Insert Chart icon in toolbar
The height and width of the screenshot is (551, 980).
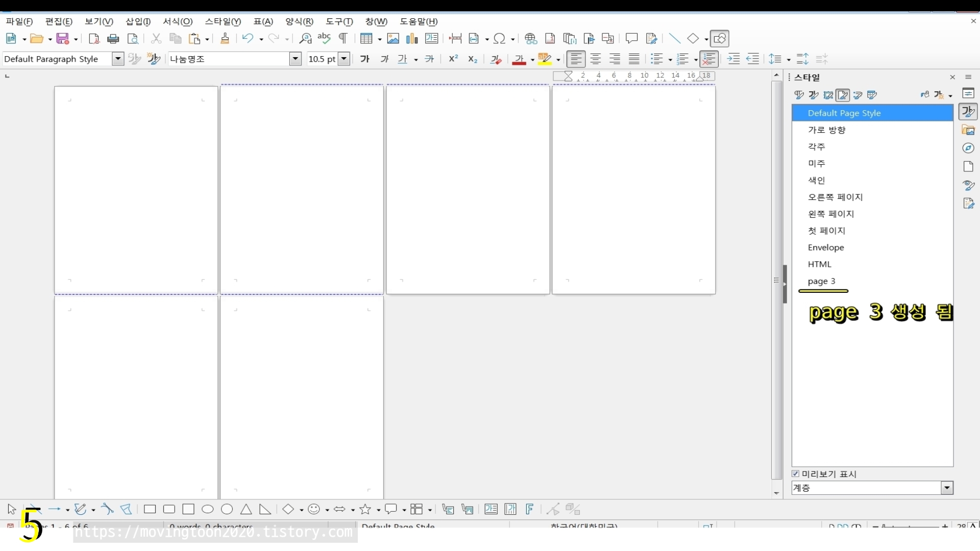(x=412, y=39)
